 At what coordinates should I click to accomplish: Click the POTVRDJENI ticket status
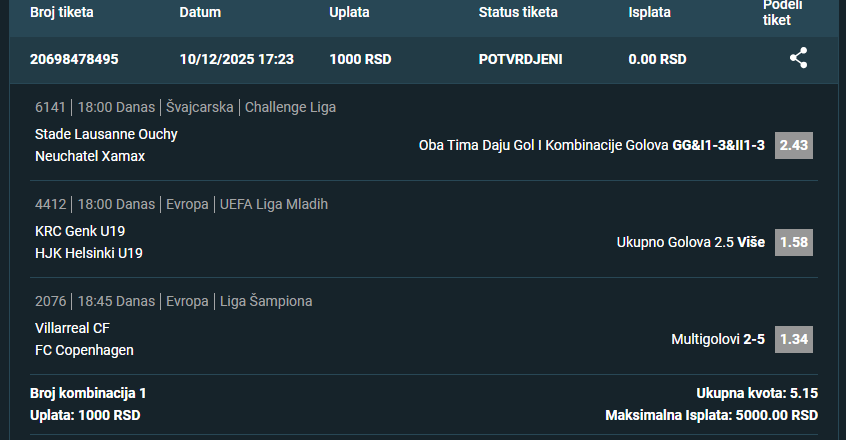coord(520,59)
